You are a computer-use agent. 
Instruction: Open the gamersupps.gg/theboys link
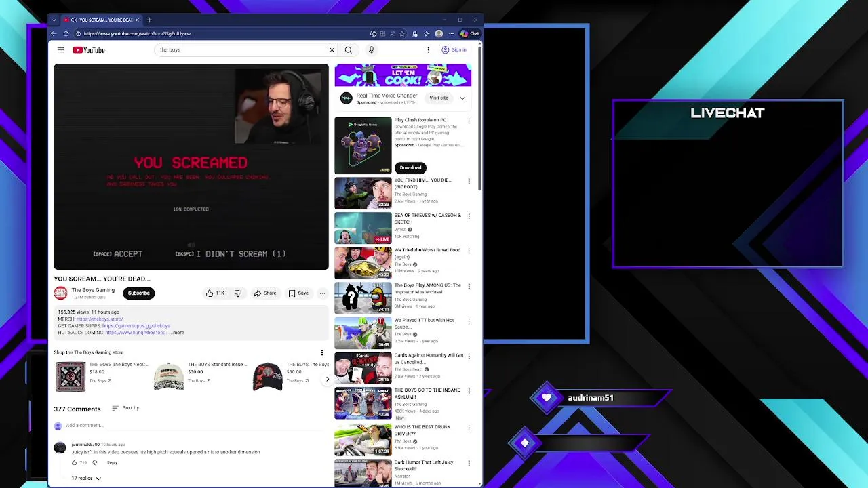click(136, 325)
